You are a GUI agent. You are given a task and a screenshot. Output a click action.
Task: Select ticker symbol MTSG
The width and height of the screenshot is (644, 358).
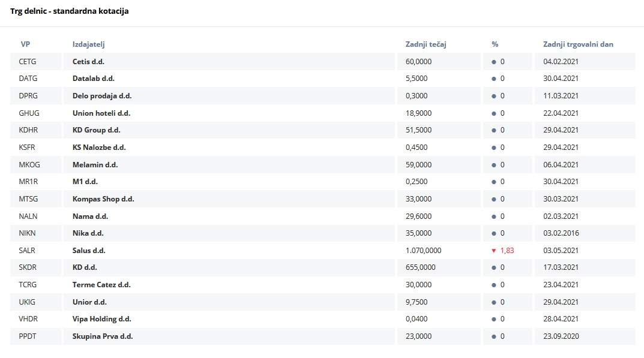(28, 198)
